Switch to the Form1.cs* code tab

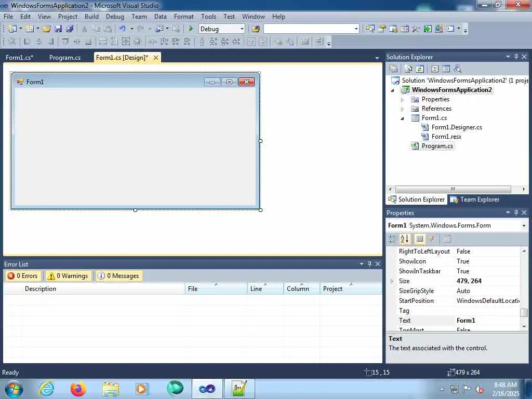pos(19,58)
